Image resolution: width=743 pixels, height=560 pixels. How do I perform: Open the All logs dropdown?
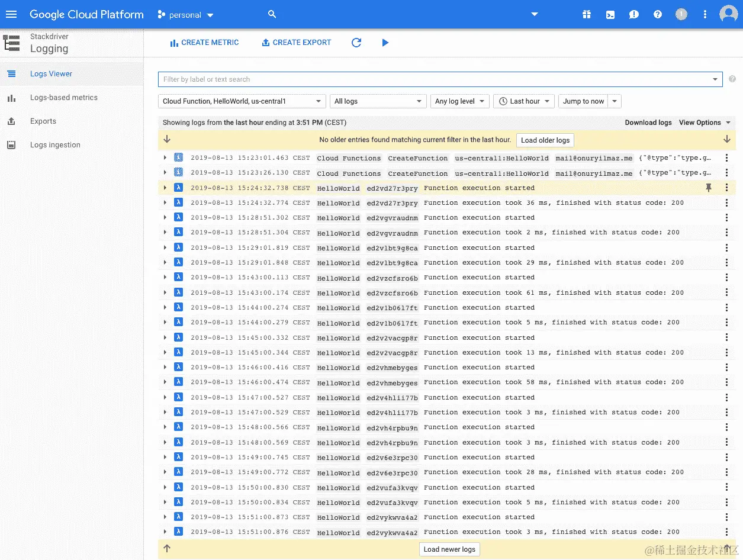378,101
